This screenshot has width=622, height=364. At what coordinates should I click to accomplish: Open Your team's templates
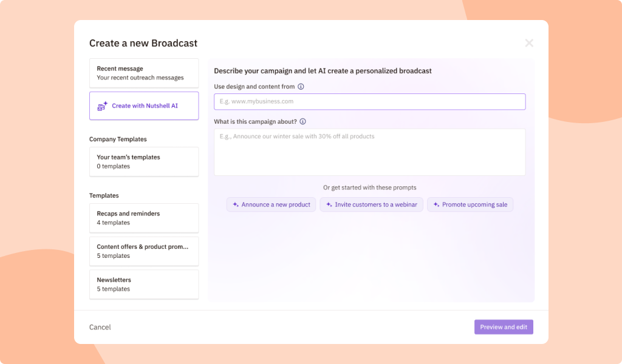click(x=144, y=161)
